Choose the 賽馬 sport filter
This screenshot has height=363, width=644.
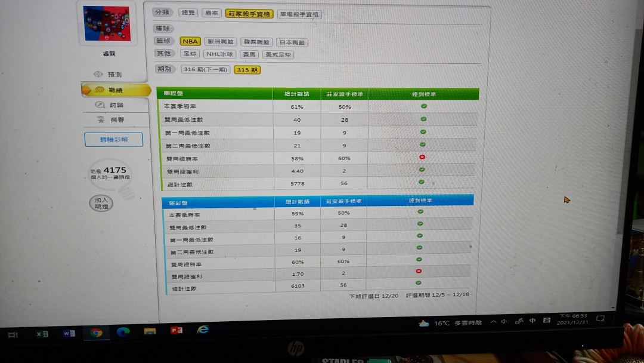pos(249,54)
